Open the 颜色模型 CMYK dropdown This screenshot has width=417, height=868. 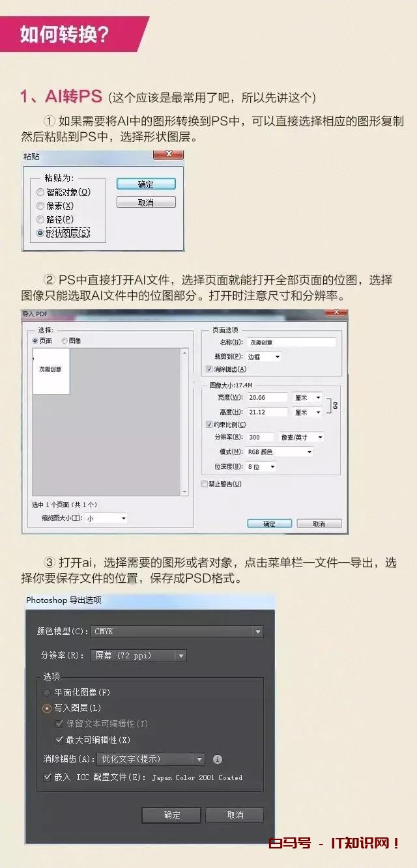[177, 632]
